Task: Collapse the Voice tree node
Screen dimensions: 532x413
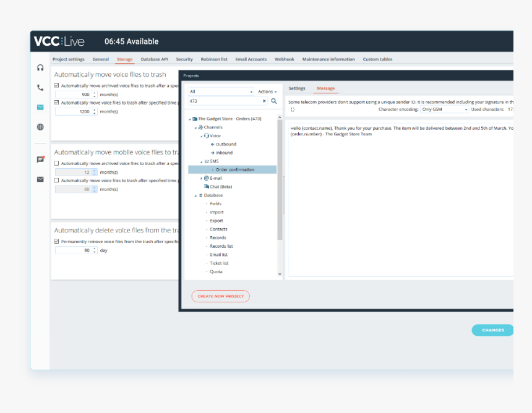Action: (x=201, y=136)
